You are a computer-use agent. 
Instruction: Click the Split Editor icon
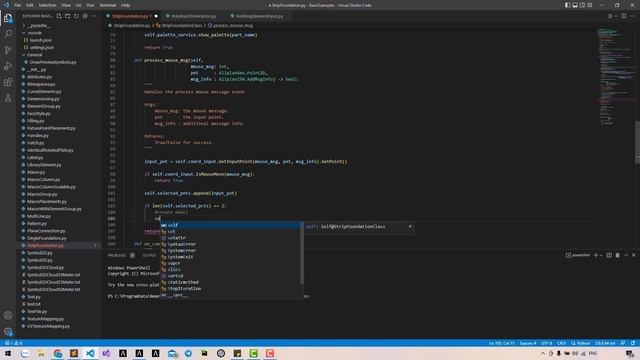pos(624,16)
